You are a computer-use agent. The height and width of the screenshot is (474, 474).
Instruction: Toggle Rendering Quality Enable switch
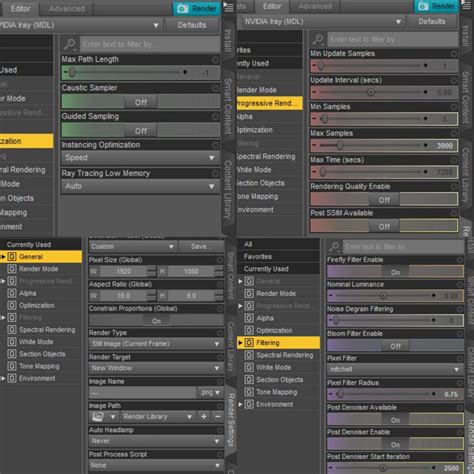point(384,199)
